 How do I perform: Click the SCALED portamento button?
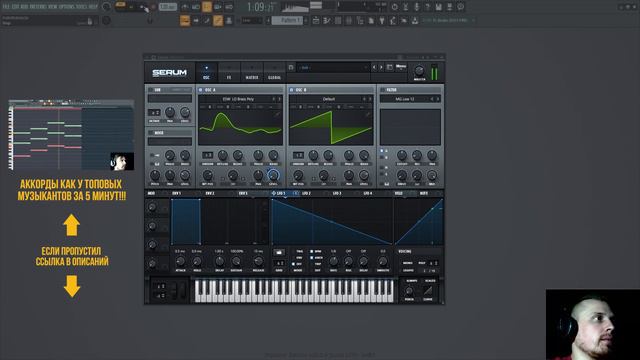(x=430, y=281)
